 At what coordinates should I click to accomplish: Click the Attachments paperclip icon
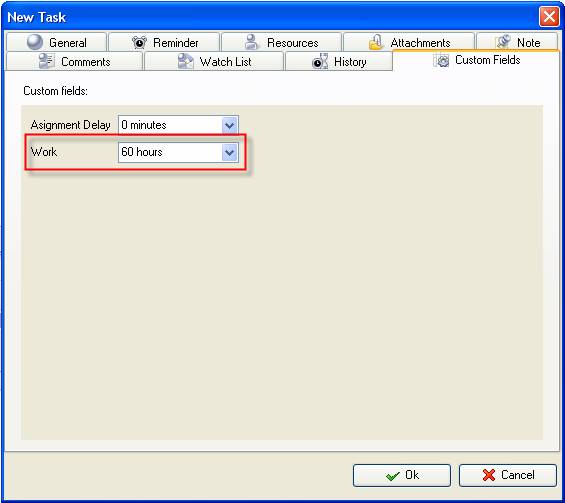376,42
